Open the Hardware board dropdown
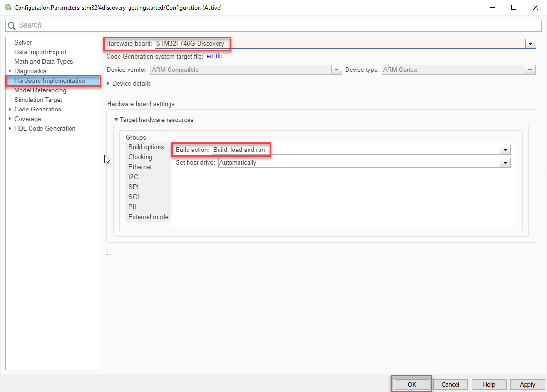The width and height of the screenshot is (547, 392). 530,44
